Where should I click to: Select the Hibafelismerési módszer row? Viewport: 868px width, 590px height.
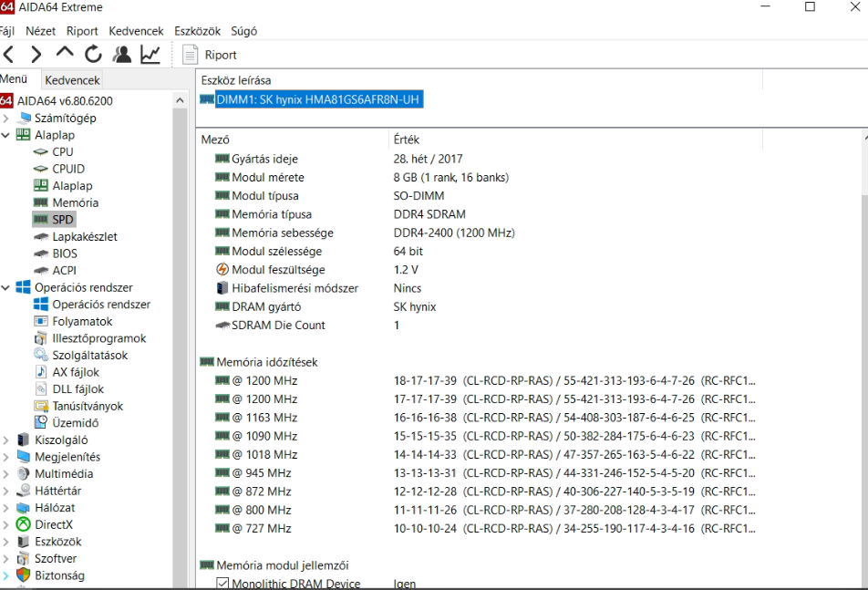pyautogui.click(x=317, y=288)
